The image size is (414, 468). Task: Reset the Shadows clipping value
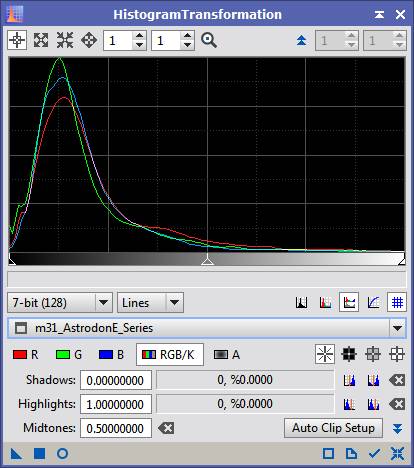click(397, 380)
